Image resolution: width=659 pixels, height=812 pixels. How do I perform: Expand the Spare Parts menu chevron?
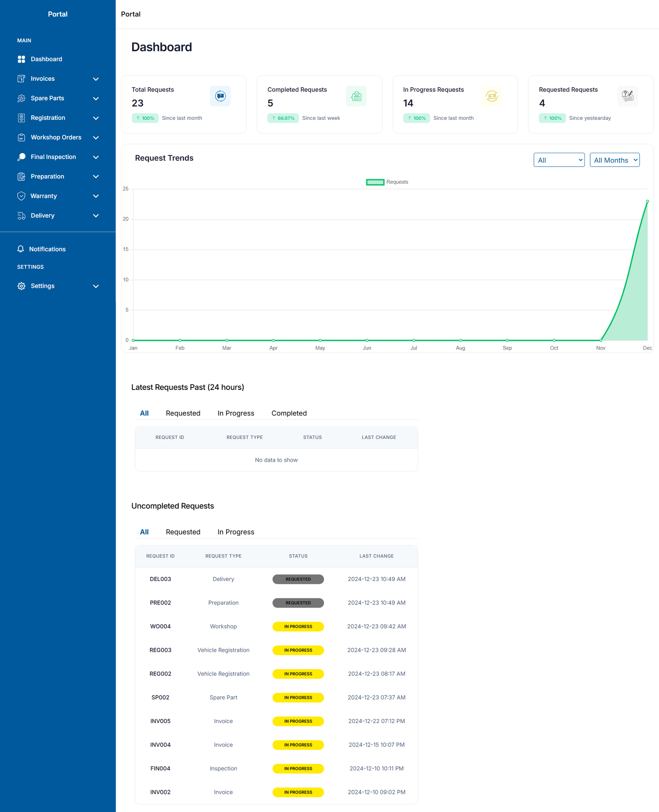click(x=96, y=98)
